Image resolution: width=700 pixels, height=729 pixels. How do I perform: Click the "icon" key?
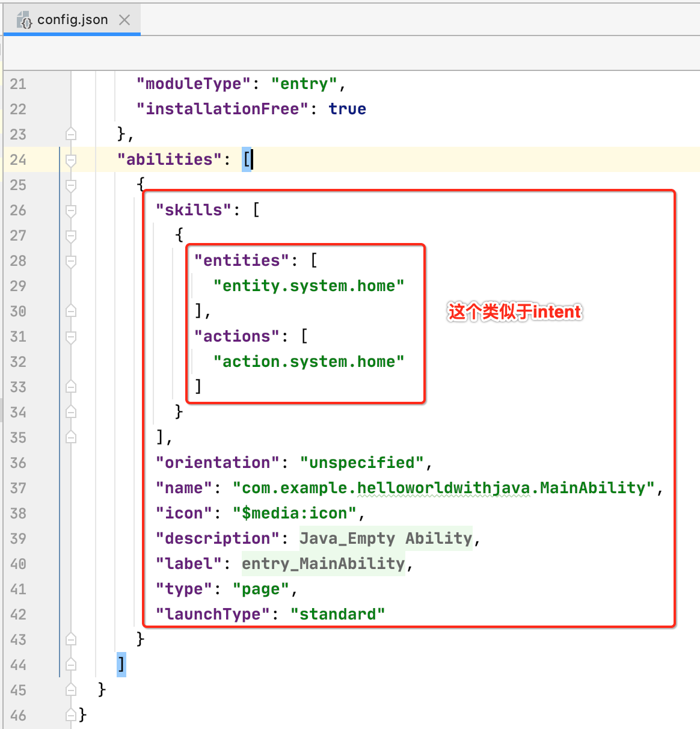pyautogui.click(x=184, y=513)
